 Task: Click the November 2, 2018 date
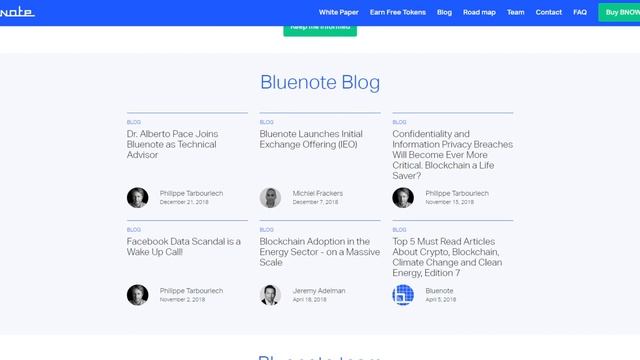(182, 300)
